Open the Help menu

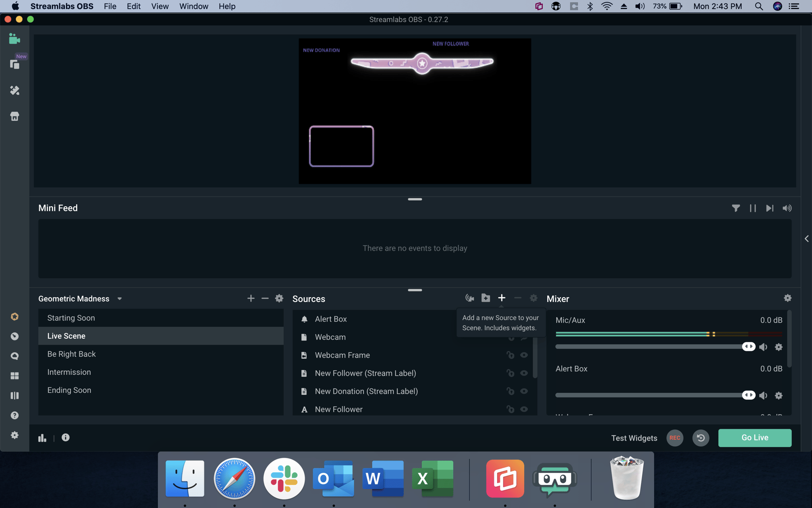227,6
